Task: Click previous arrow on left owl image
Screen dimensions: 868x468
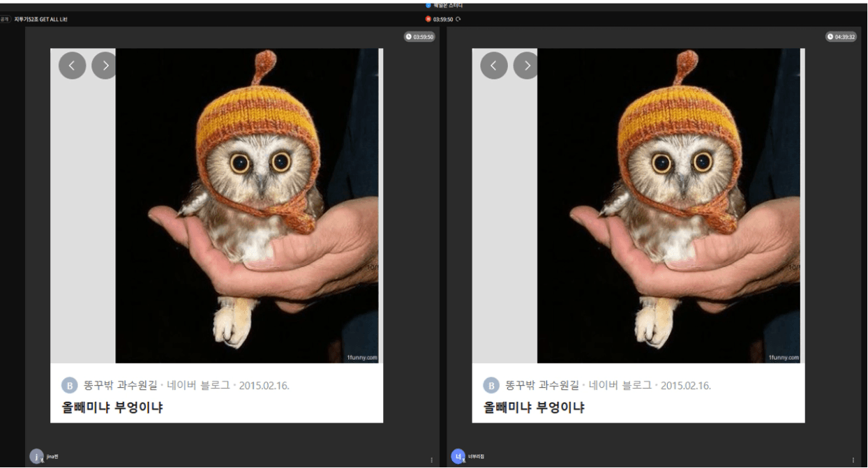Action: pyautogui.click(x=72, y=66)
